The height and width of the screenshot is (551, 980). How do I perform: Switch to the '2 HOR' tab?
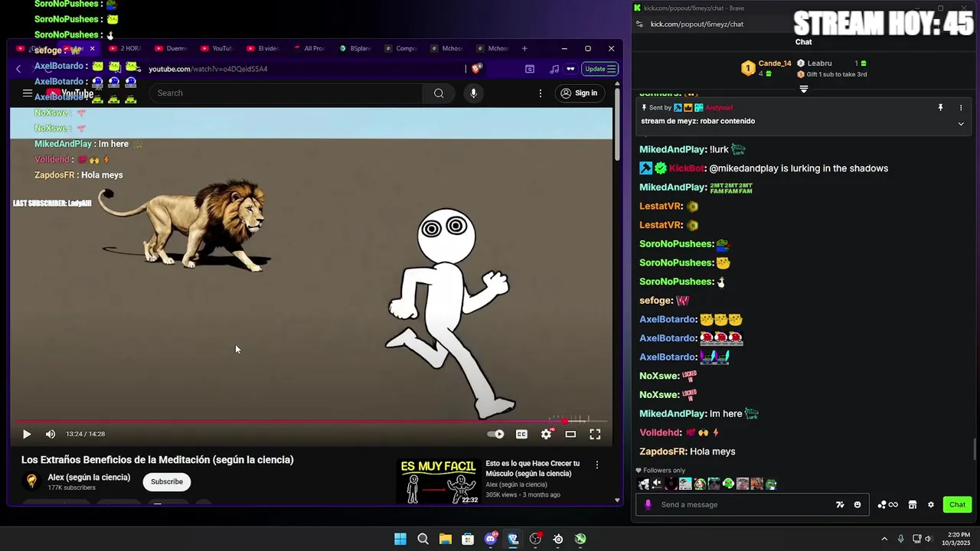click(125, 48)
